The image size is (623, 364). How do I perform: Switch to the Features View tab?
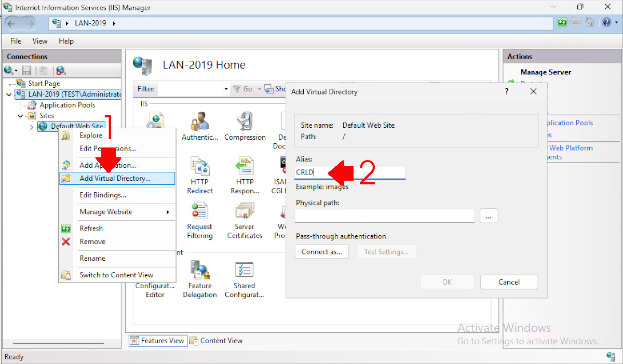point(157,341)
